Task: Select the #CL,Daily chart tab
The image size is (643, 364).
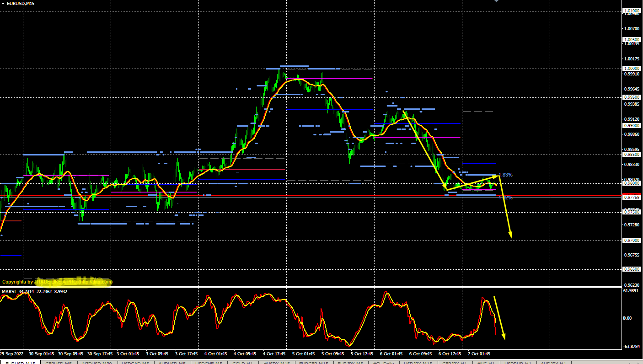Action: pyautogui.click(x=383, y=363)
